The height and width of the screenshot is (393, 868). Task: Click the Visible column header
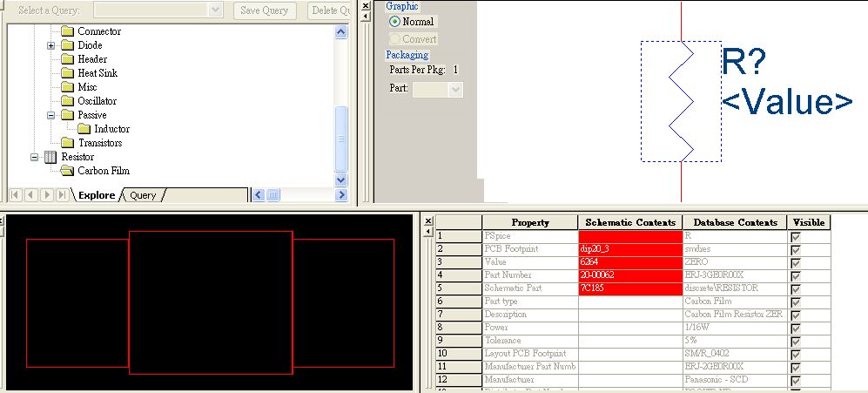808,222
